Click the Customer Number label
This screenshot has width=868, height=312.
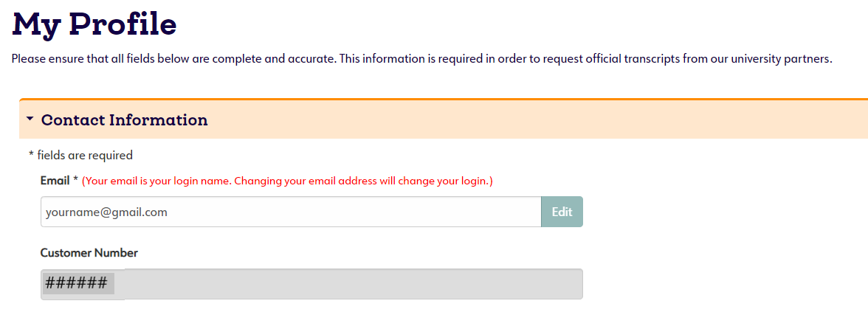pos(89,253)
